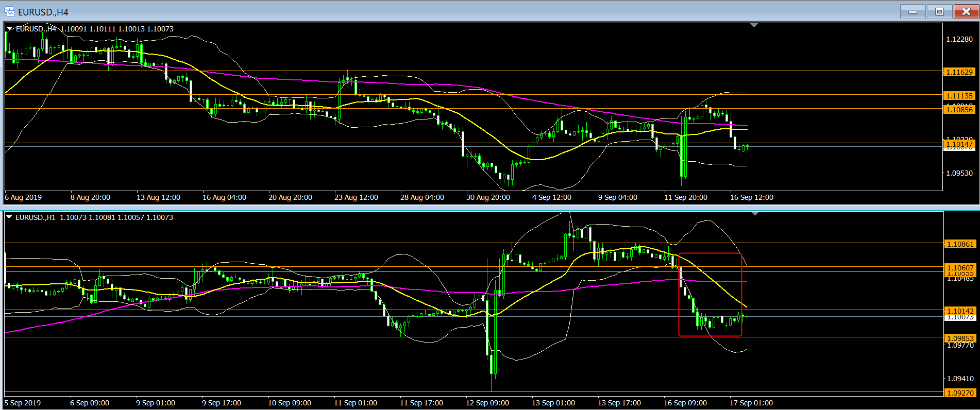Minimize the EURUSD.,H4 chart window
Screen dimensions: 980x410
tap(913, 11)
